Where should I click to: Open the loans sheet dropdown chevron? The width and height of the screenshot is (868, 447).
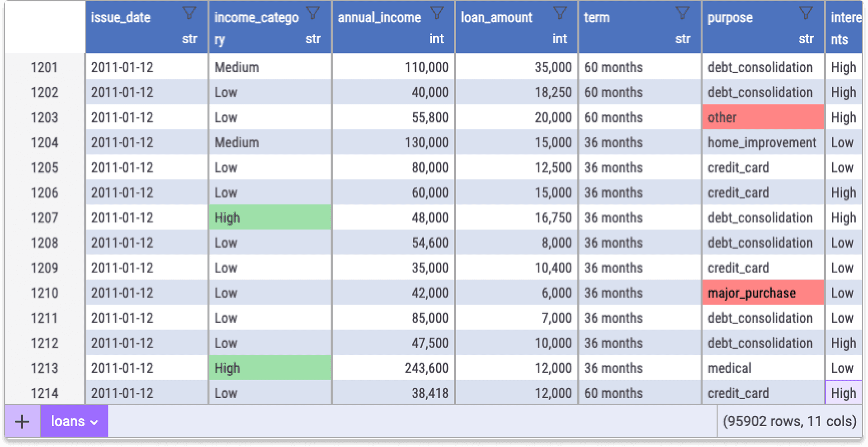click(x=94, y=422)
